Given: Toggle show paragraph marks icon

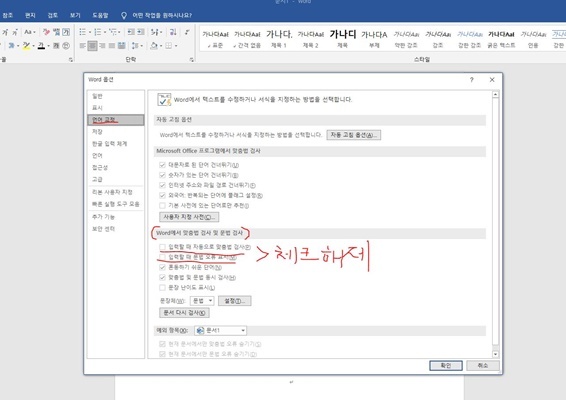Looking at the screenshot, I should [187, 32].
